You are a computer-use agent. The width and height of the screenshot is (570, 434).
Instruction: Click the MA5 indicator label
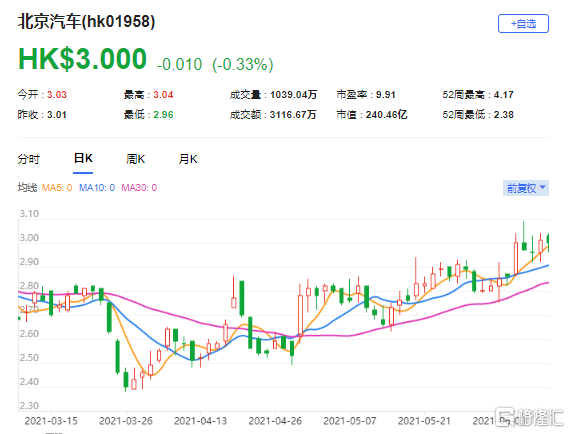[57, 188]
